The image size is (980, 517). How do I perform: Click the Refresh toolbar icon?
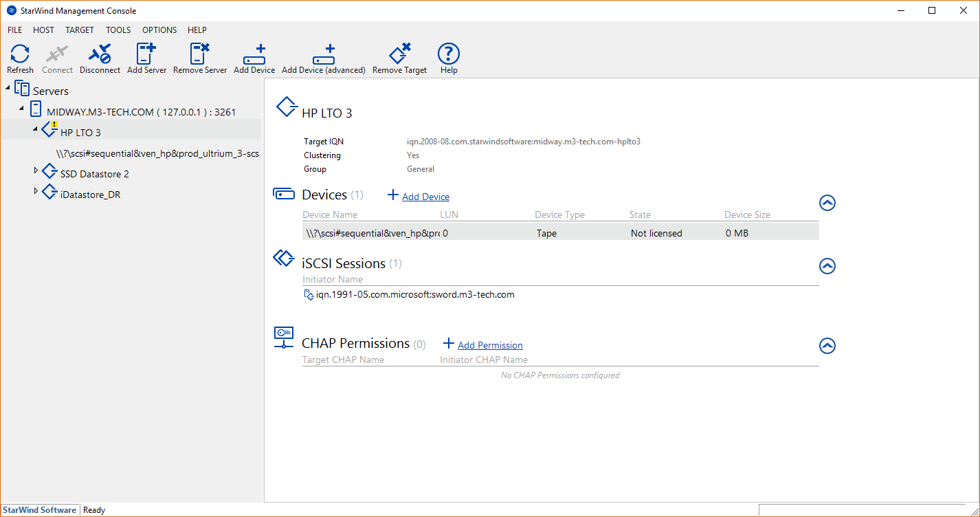20,54
